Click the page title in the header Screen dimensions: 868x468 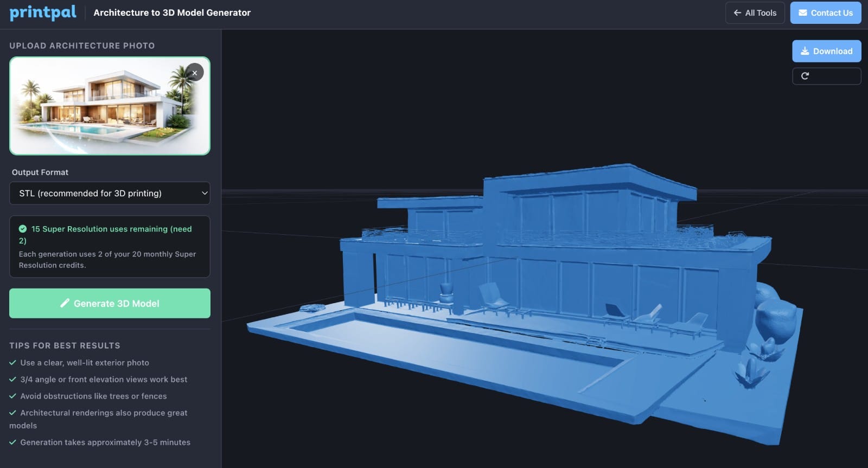[x=172, y=12]
